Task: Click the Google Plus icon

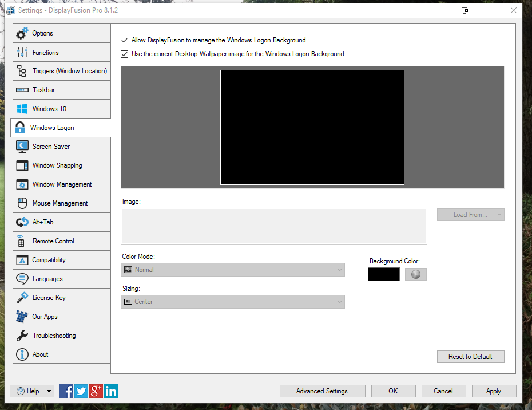Action: click(x=96, y=391)
